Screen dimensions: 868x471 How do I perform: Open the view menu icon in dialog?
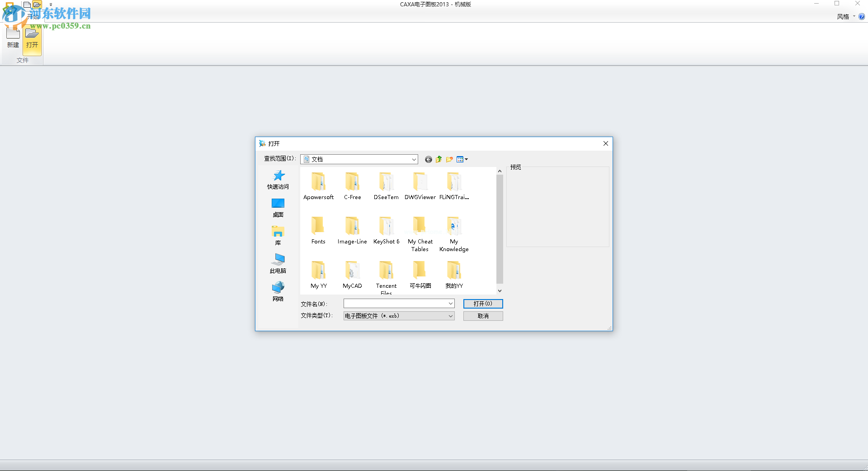(x=462, y=159)
